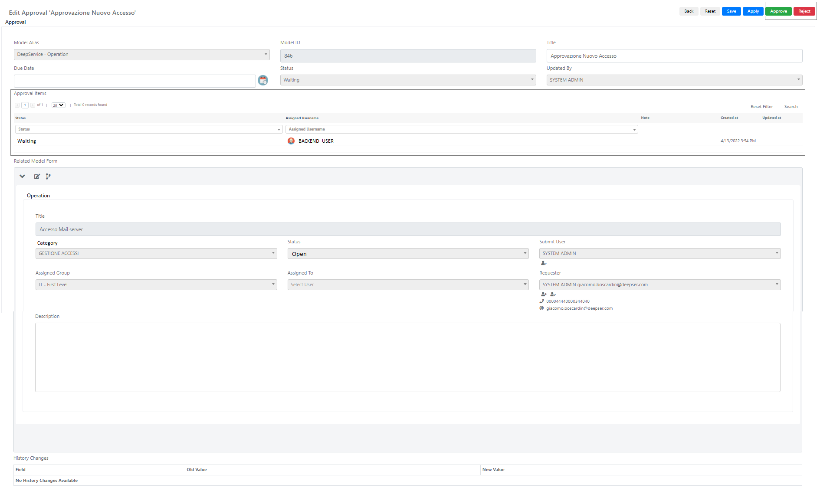Image resolution: width=820 pixels, height=504 pixels.
Task: Open the Model Alias dropdown
Action: coord(142,55)
